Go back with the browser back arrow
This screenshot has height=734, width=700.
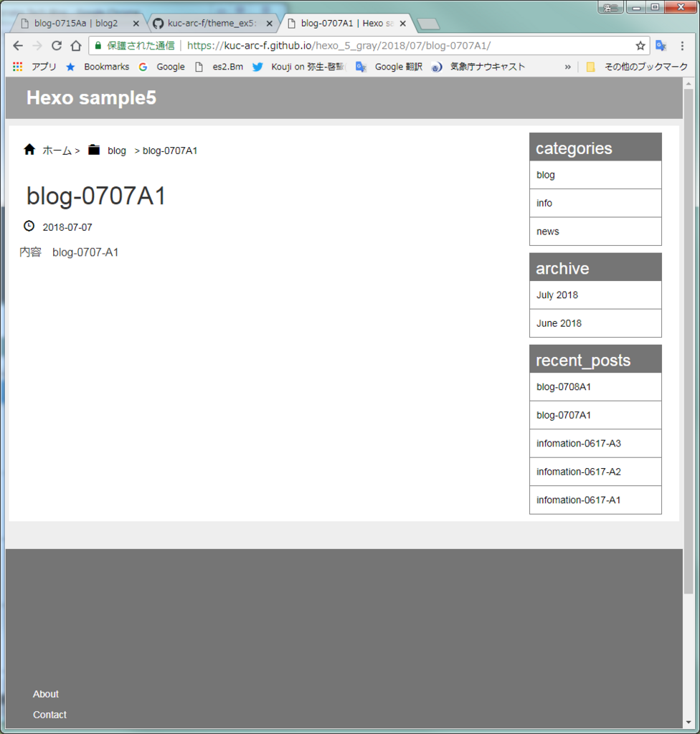click(x=18, y=45)
